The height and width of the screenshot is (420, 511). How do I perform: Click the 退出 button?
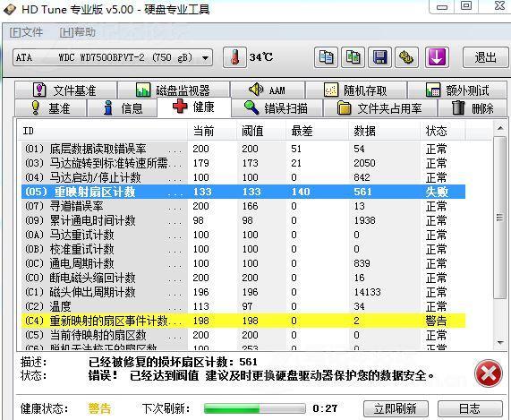[485, 57]
